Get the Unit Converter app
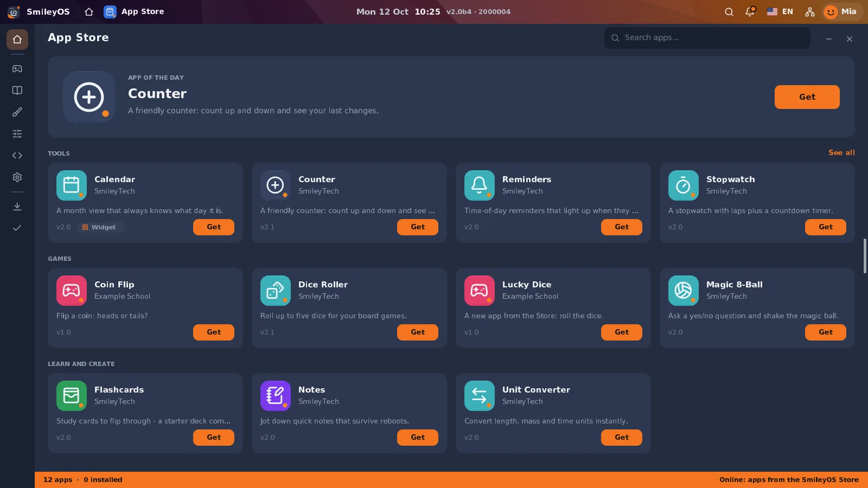This screenshot has height=488, width=868. point(622,438)
